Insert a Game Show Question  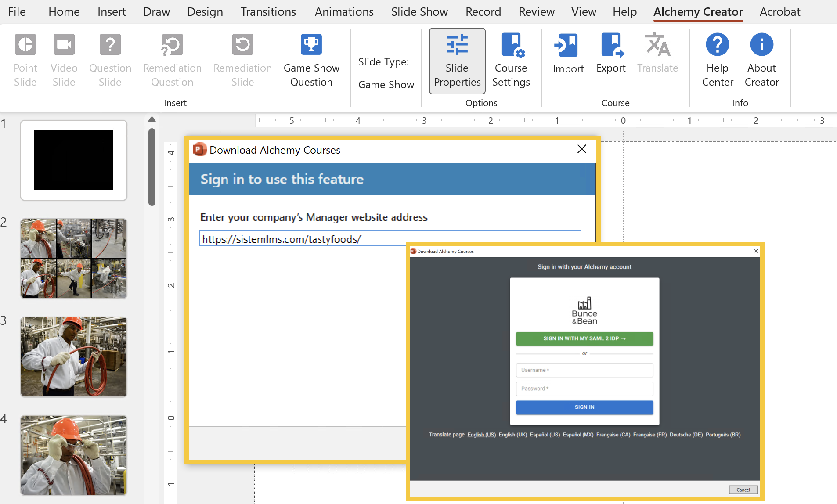pos(311,60)
